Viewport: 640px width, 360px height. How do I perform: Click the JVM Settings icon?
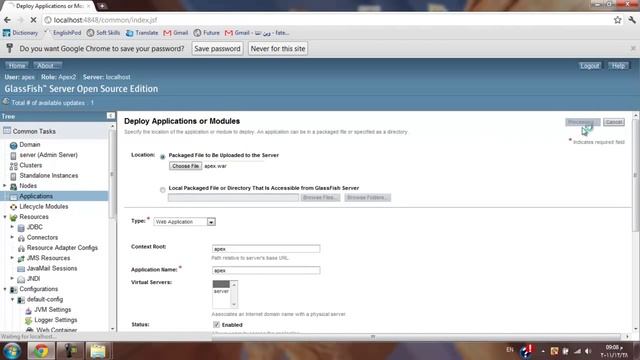click(x=29, y=310)
